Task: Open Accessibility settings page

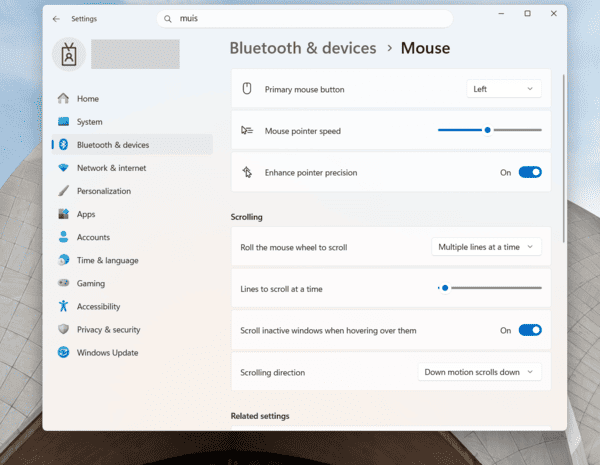Action: [132, 306]
